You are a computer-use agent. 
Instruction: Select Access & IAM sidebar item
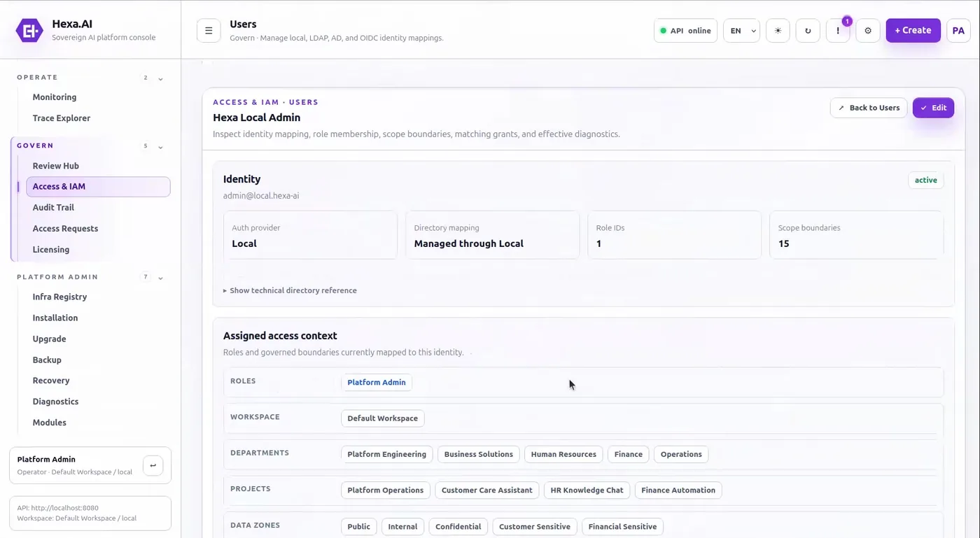click(98, 187)
